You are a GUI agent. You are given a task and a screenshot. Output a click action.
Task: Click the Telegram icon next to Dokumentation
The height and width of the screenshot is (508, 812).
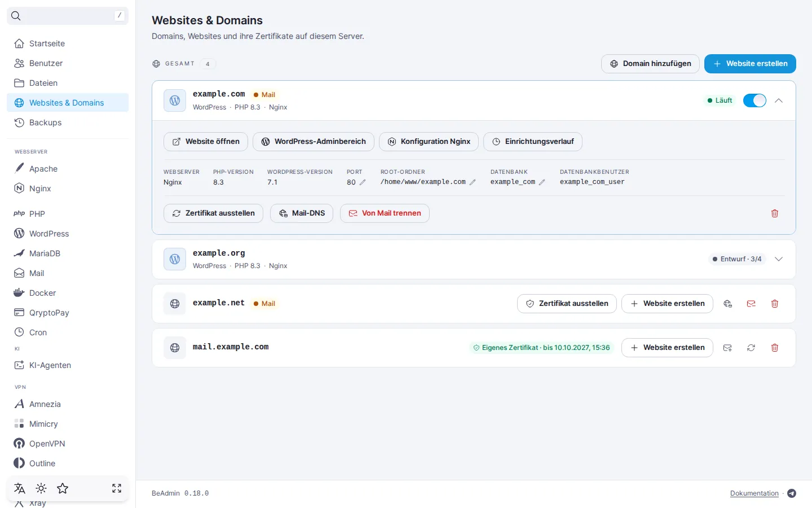tap(792, 493)
